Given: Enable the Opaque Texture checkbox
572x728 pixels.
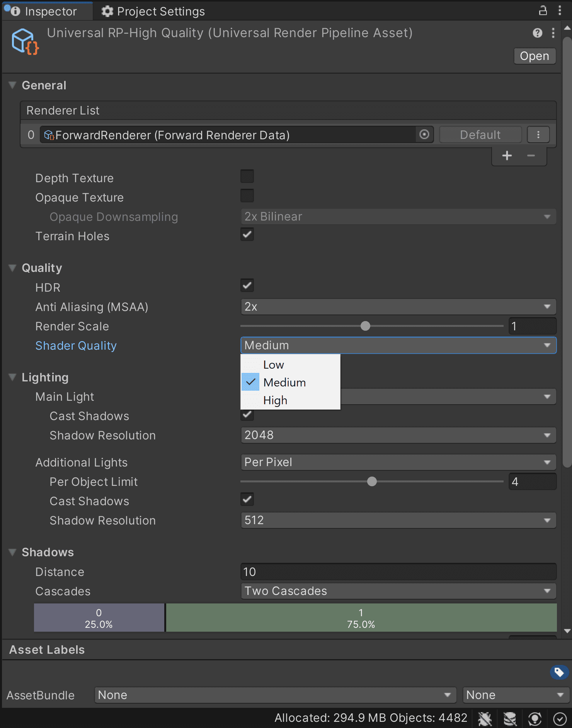Looking at the screenshot, I should click(247, 196).
